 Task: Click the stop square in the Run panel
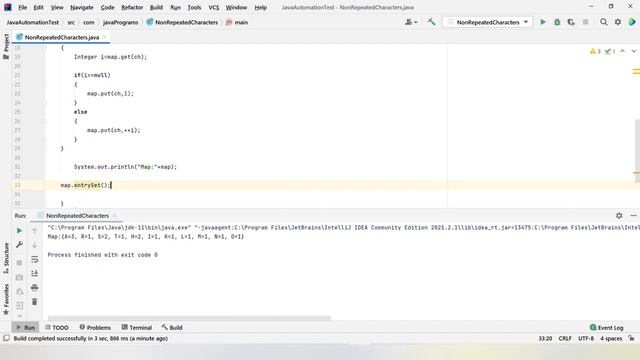pyautogui.click(x=19, y=263)
